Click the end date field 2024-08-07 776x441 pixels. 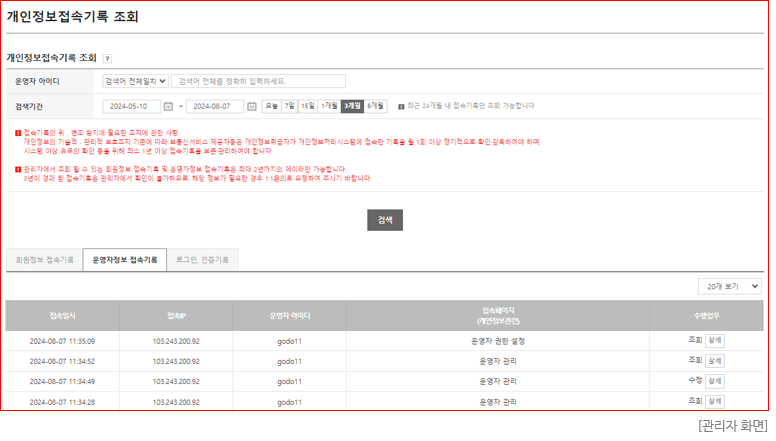[x=214, y=106]
